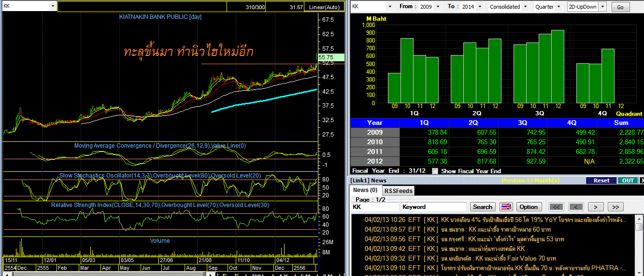
Task: Click the 1Q column header
Action: coord(425,123)
